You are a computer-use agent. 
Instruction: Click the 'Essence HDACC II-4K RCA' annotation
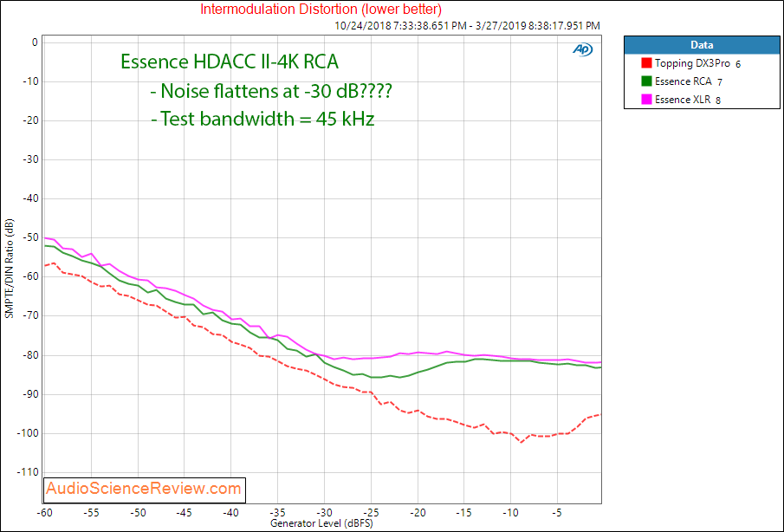point(230,62)
